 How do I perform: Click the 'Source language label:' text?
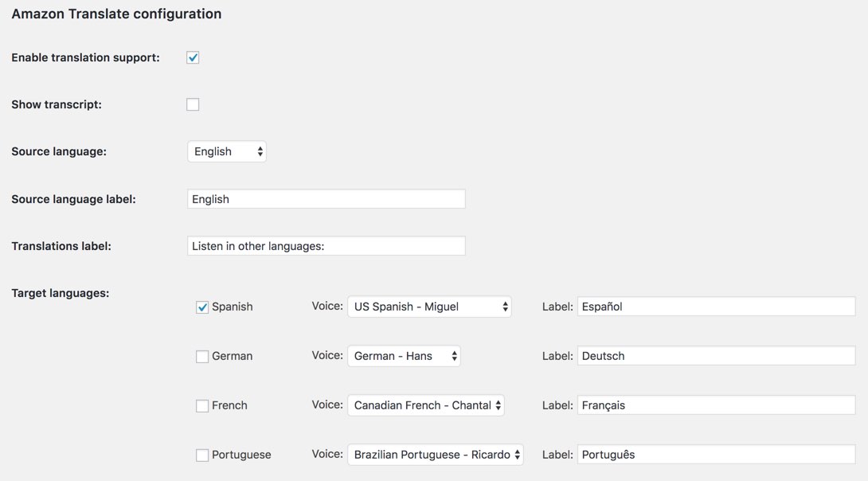(73, 199)
